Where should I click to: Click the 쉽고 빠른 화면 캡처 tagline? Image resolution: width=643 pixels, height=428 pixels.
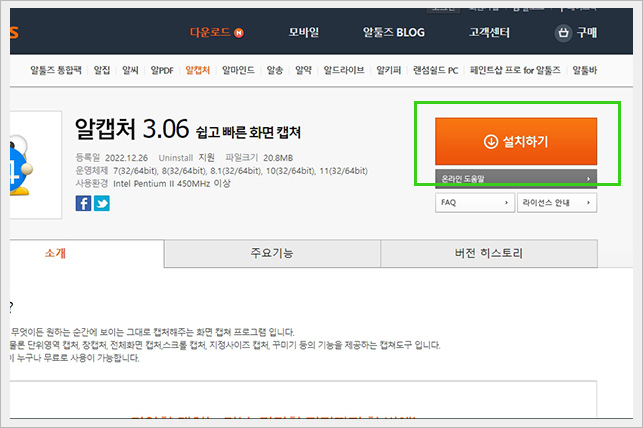(249, 132)
